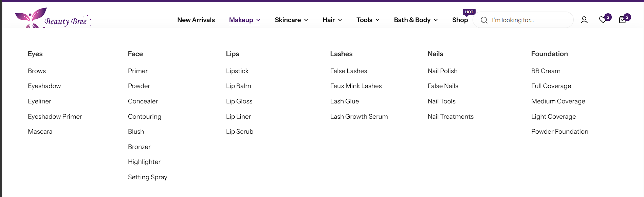This screenshot has width=644, height=197.
Task: Open the shopping cart icon
Action: 622,20
